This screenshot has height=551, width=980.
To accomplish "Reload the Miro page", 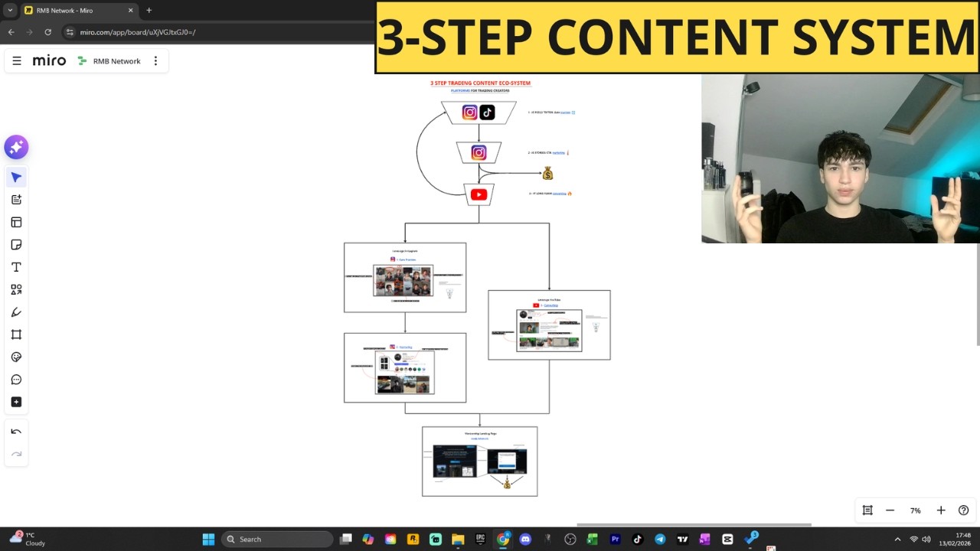I will click(x=47, y=32).
